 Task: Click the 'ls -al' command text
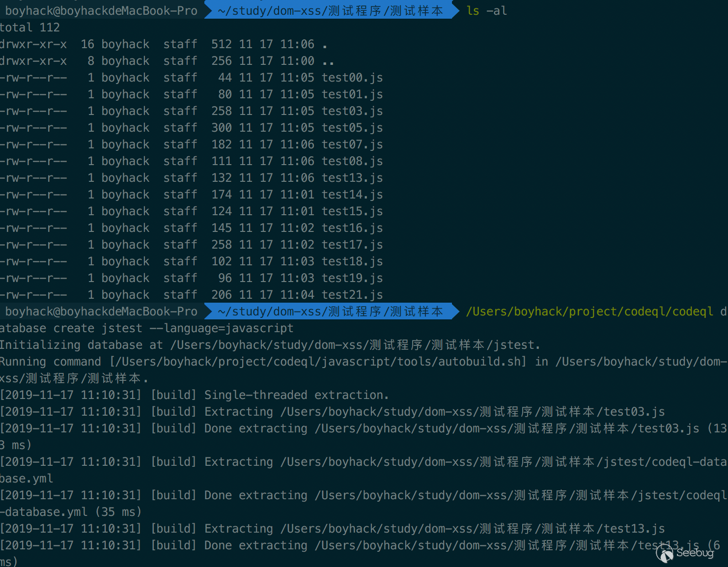click(x=487, y=11)
